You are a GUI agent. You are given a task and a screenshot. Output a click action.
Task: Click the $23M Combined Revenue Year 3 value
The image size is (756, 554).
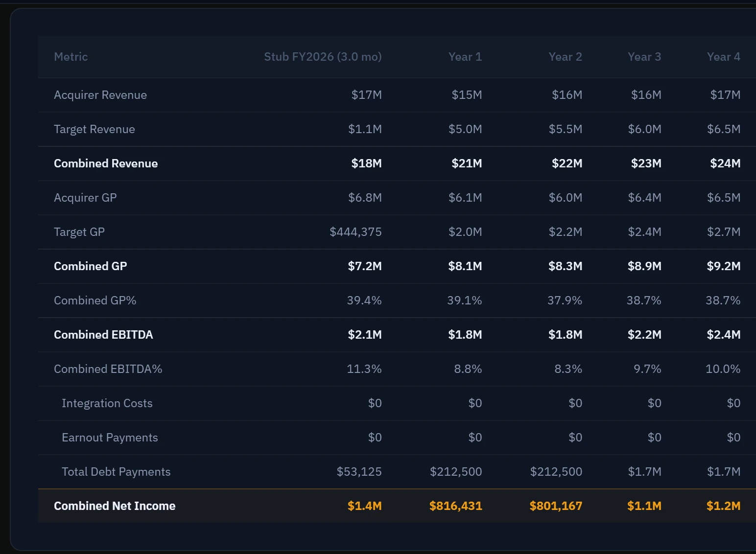pyautogui.click(x=646, y=163)
